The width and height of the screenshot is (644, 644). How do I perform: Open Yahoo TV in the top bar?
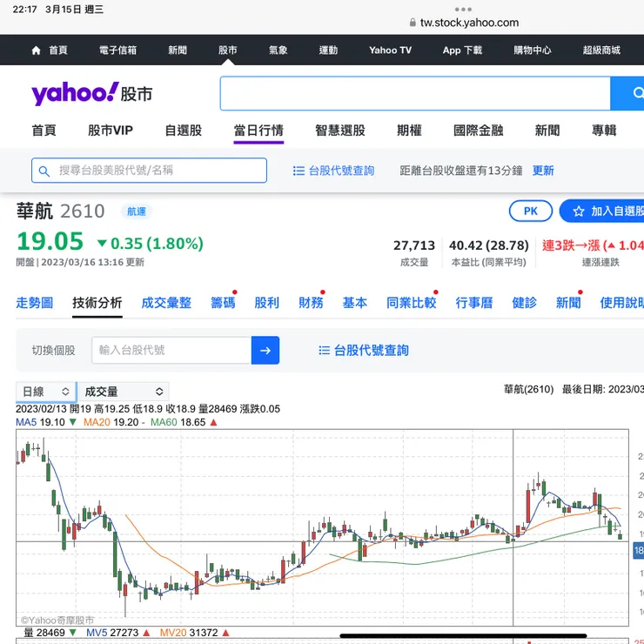pos(390,50)
